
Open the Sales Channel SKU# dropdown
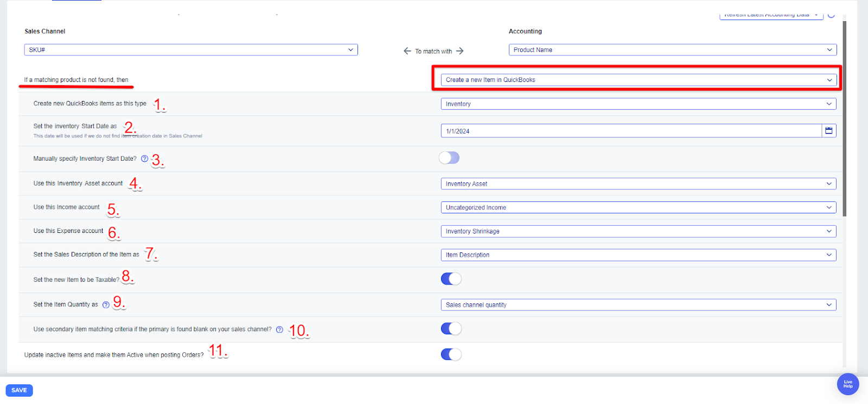(191, 50)
